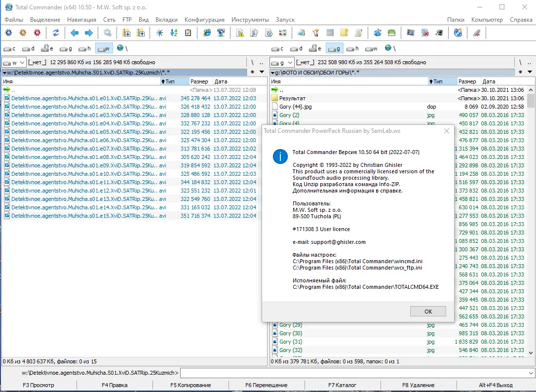Pack files with the archive down-arrow icon

pyautogui.click(x=126, y=33)
